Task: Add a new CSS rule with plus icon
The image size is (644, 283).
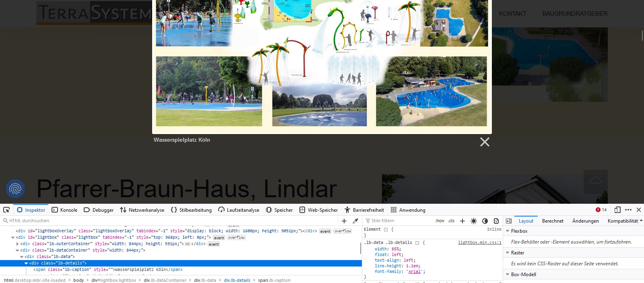Action: coord(462,221)
